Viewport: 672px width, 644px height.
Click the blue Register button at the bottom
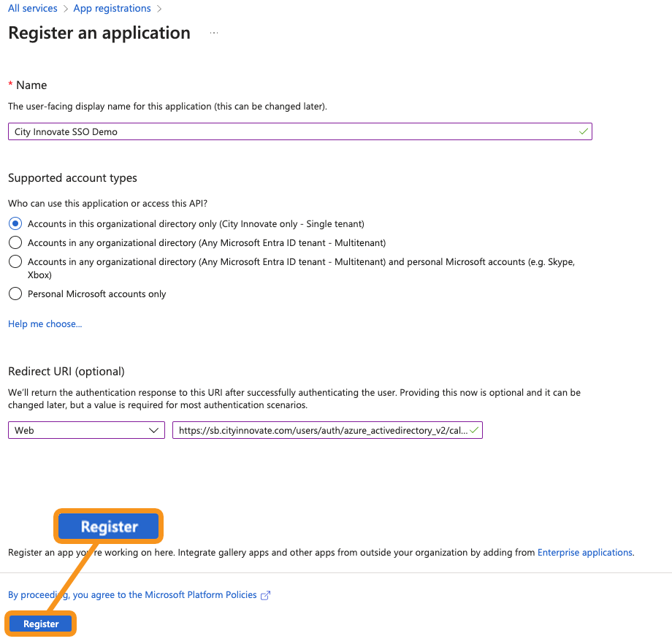point(41,624)
